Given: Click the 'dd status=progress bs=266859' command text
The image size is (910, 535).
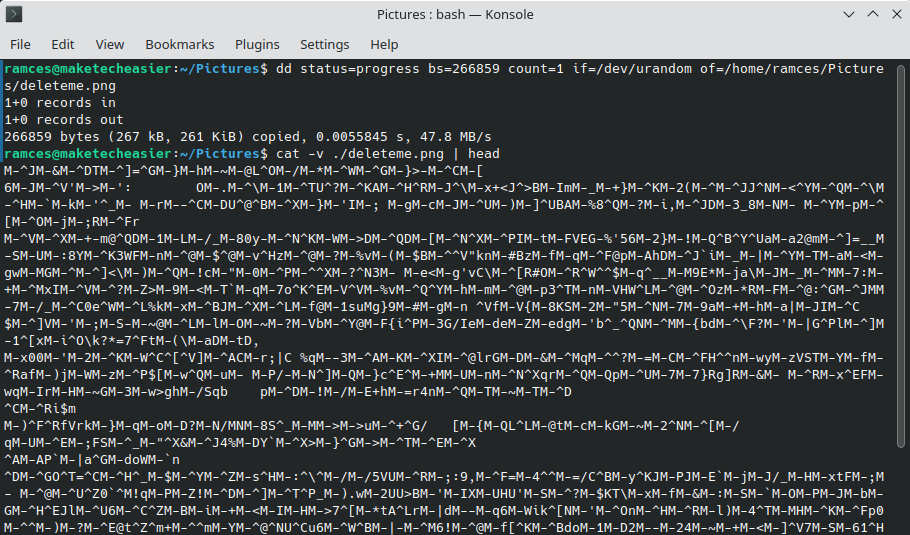Looking at the screenshot, I should [x=388, y=69].
